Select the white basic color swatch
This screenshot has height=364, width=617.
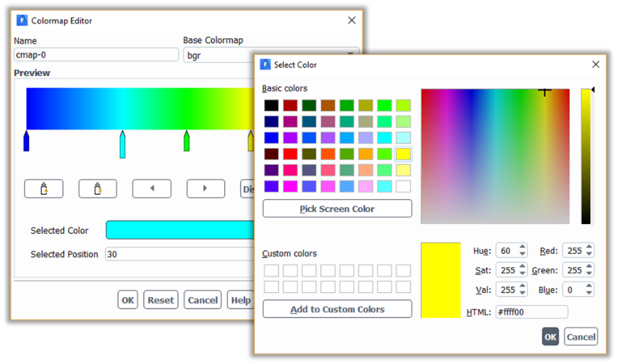[404, 186]
